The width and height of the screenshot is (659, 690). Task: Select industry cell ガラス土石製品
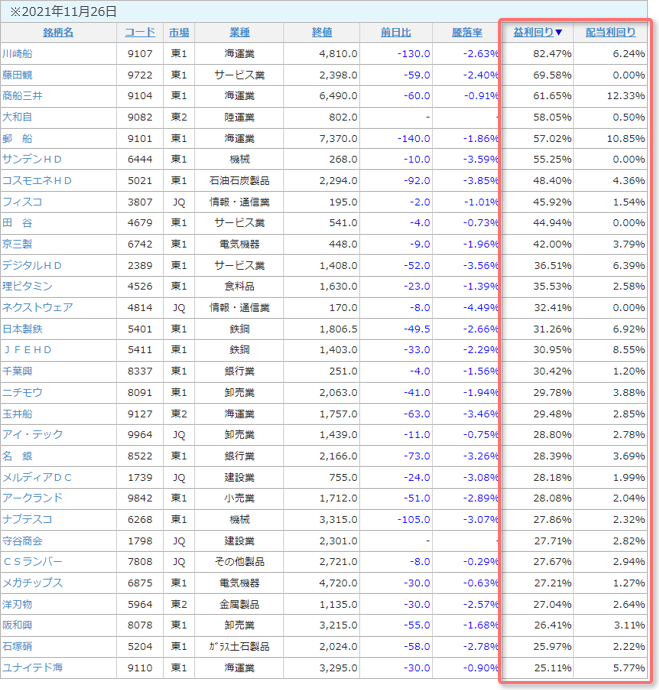coord(239,647)
